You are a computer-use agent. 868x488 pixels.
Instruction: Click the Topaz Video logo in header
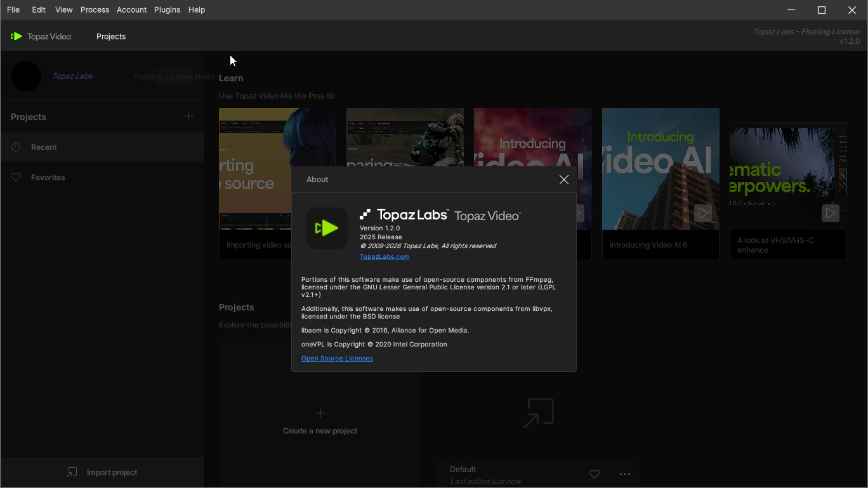42,37
